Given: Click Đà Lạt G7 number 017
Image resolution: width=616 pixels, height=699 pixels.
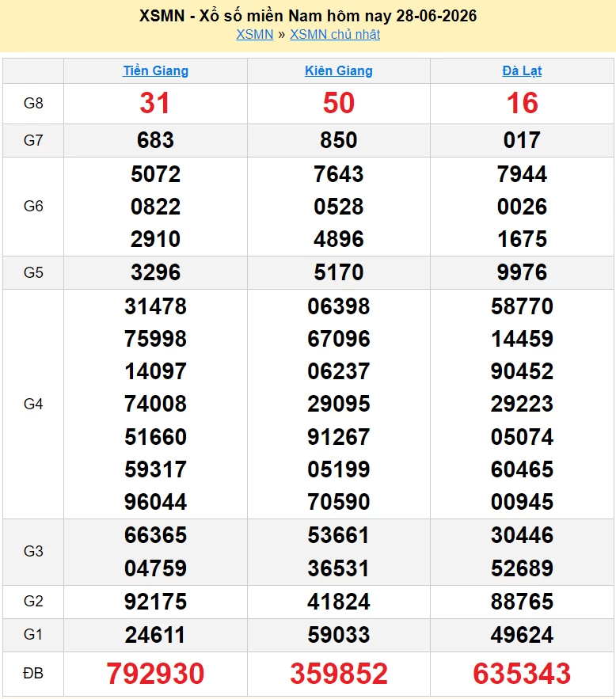Looking at the screenshot, I should coord(522,140).
